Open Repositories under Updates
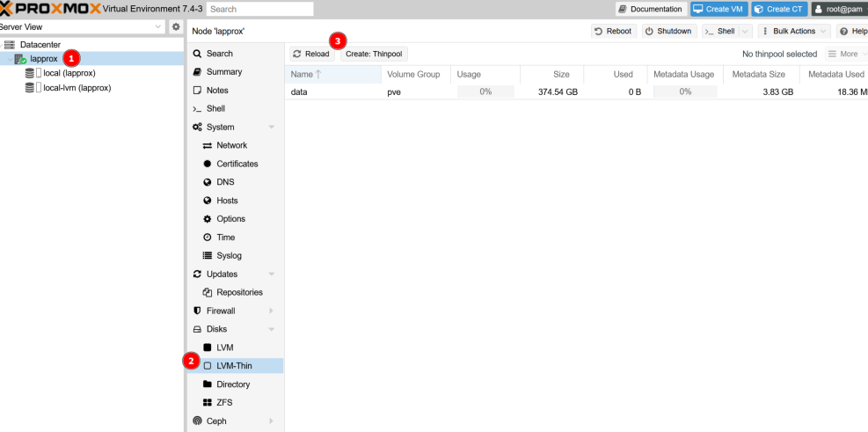This screenshot has width=868, height=432. coord(239,292)
